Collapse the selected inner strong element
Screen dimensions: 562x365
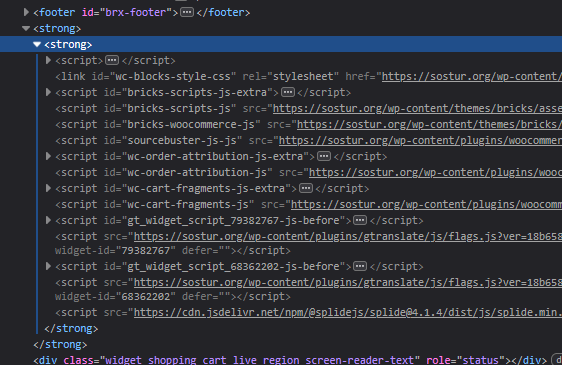point(37,44)
